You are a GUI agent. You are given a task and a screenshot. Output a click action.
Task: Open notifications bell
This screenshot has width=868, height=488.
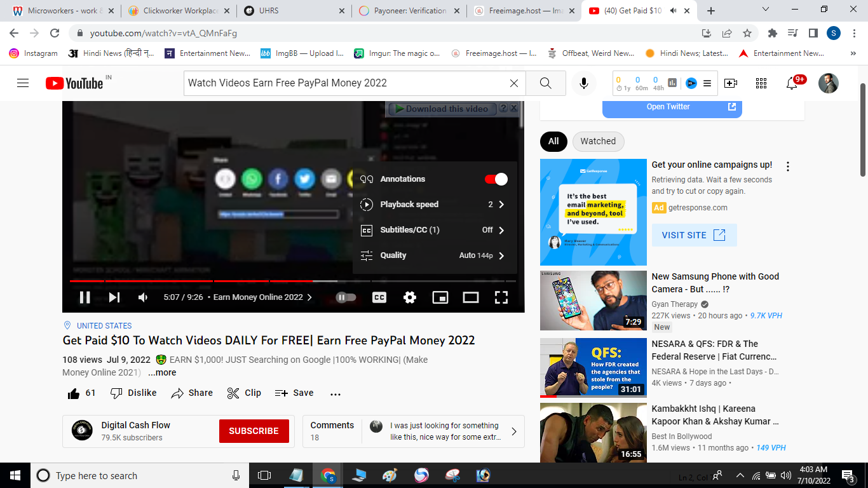tap(792, 83)
